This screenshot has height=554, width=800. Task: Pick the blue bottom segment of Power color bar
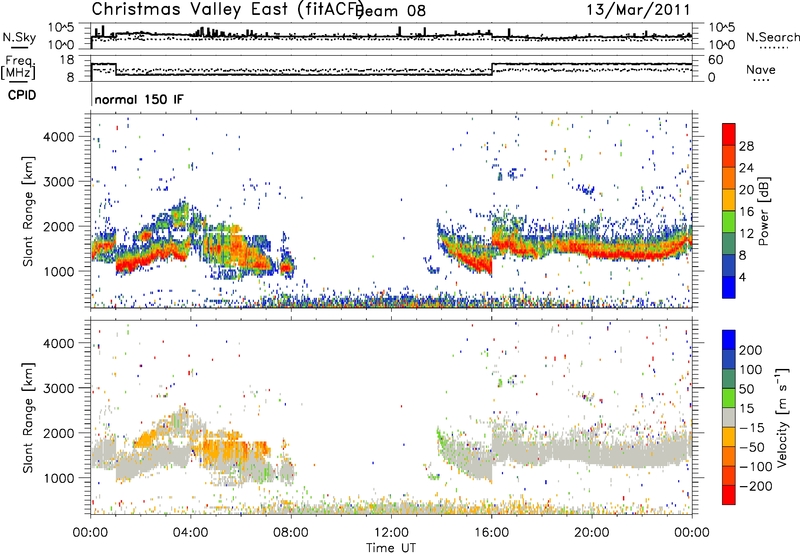point(729,288)
